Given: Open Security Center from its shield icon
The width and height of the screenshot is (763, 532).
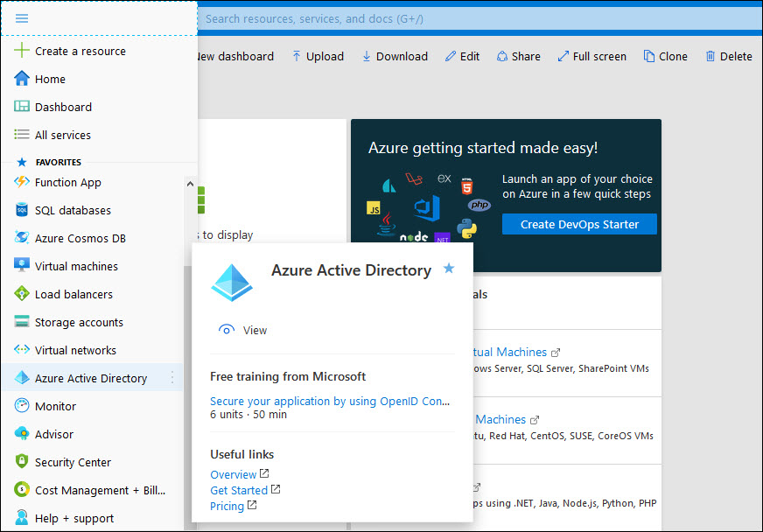Looking at the screenshot, I should [x=19, y=462].
